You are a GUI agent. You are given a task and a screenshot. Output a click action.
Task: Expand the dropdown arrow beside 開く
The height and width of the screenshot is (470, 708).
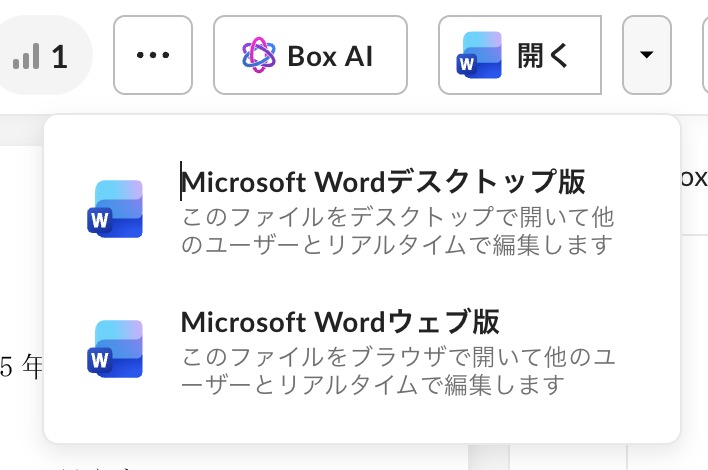[646, 55]
